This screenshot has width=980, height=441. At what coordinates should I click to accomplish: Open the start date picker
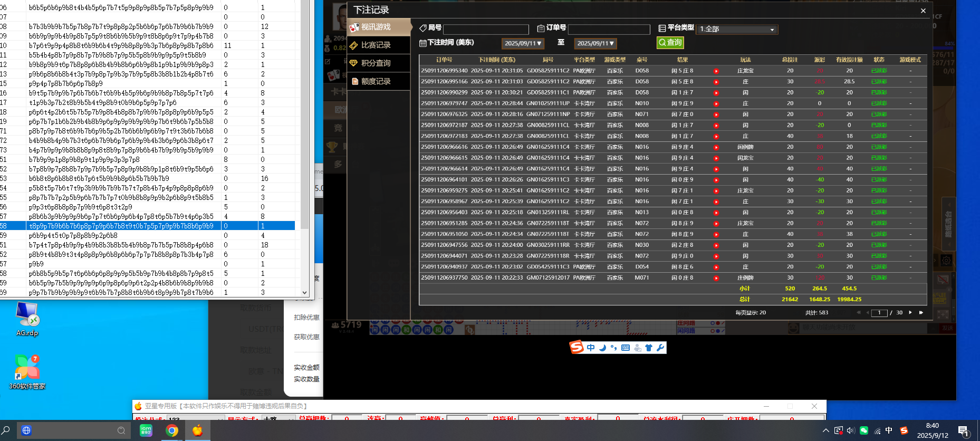[x=523, y=43]
